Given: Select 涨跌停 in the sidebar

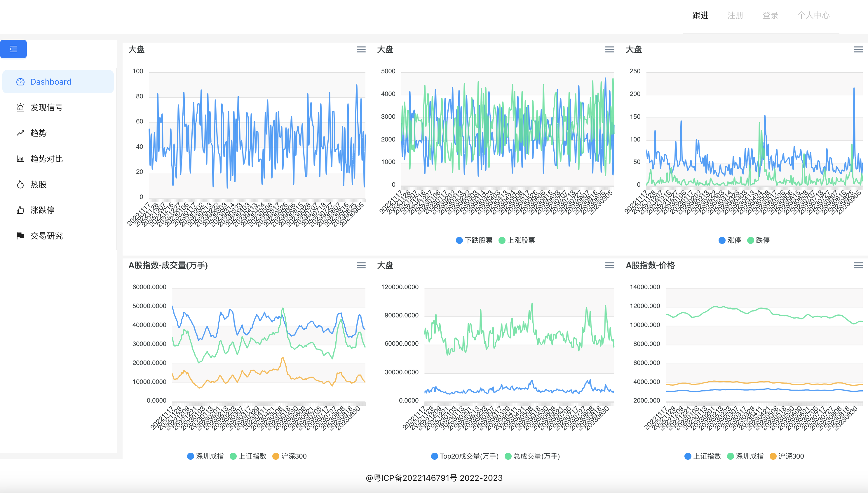Looking at the screenshot, I should point(58,210).
